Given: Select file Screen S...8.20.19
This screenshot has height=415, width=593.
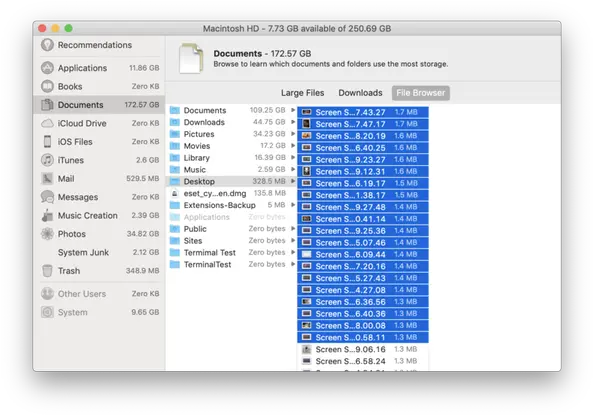Looking at the screenshot, I should (363, 136).
